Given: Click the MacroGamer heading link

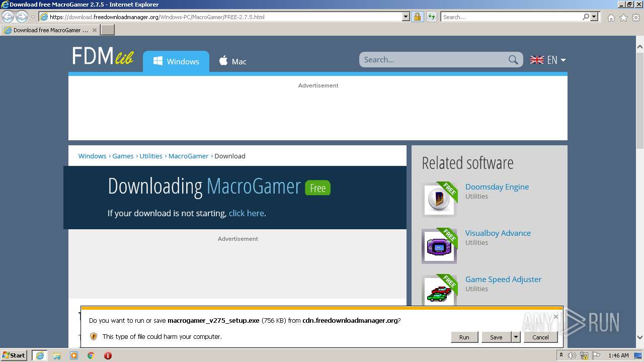Looking at the screenshot, I should point(254,186).
